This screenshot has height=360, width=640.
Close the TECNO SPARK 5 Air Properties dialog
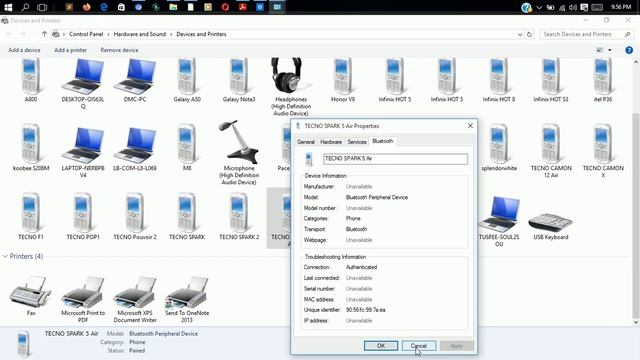(x=470, y=126)
